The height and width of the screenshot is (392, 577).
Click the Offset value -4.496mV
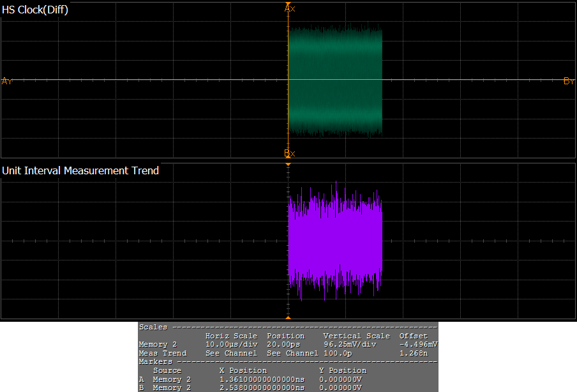tap(418, 344)
